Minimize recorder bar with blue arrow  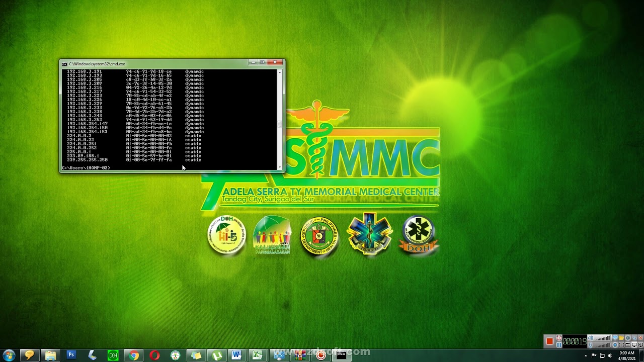click(x=634, y=338)
